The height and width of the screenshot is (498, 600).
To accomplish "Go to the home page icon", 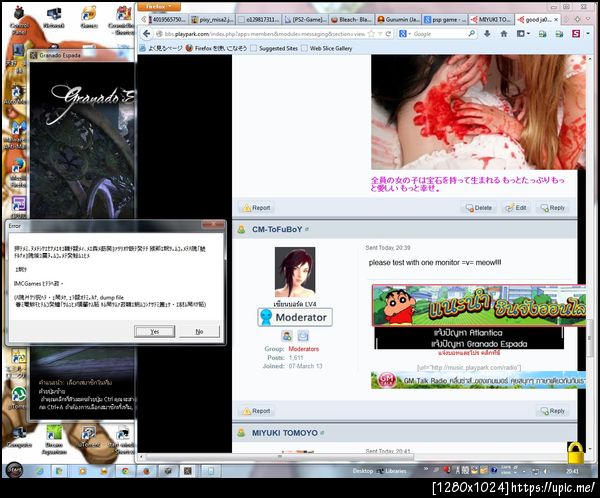I will 504,34.
